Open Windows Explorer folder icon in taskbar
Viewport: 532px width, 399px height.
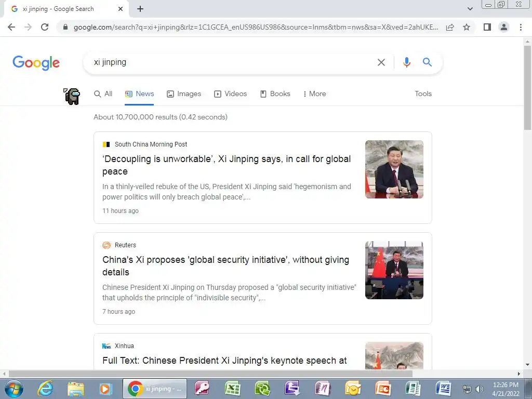(x=75, y=389)
